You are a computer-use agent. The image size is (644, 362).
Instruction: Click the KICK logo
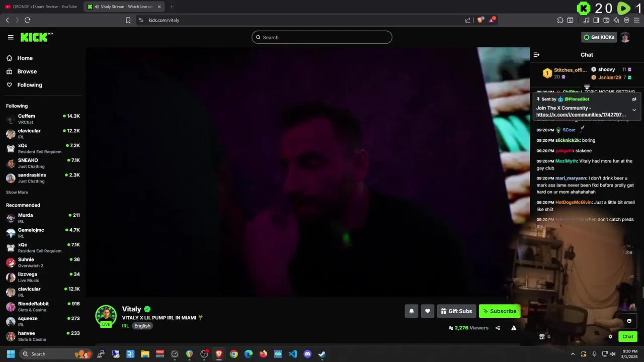(37, 37)
